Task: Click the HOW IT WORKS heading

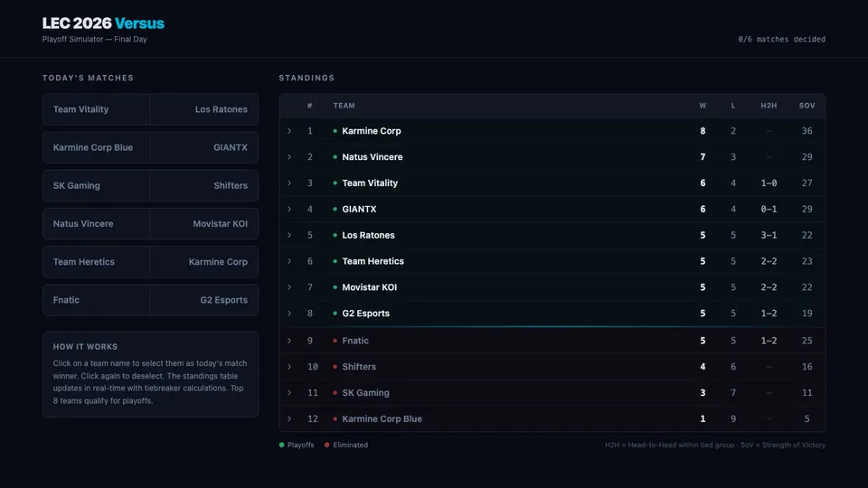Action: tap(85, 347)
